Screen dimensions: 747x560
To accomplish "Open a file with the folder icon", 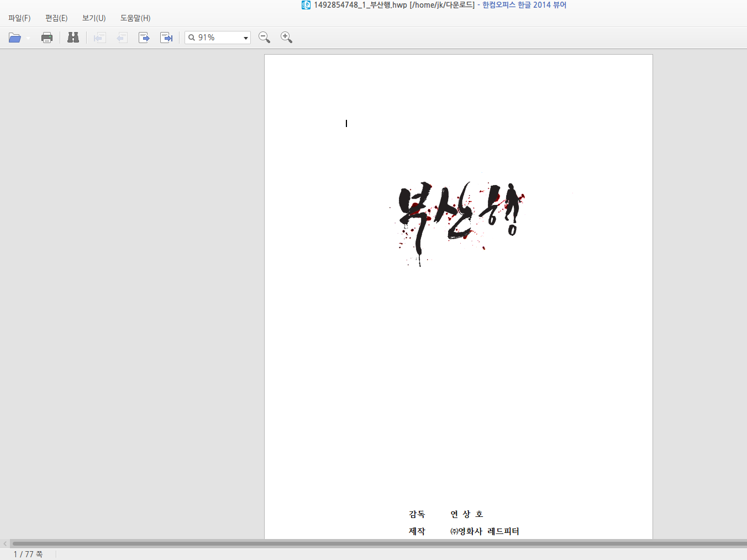I will pos(15,38).
